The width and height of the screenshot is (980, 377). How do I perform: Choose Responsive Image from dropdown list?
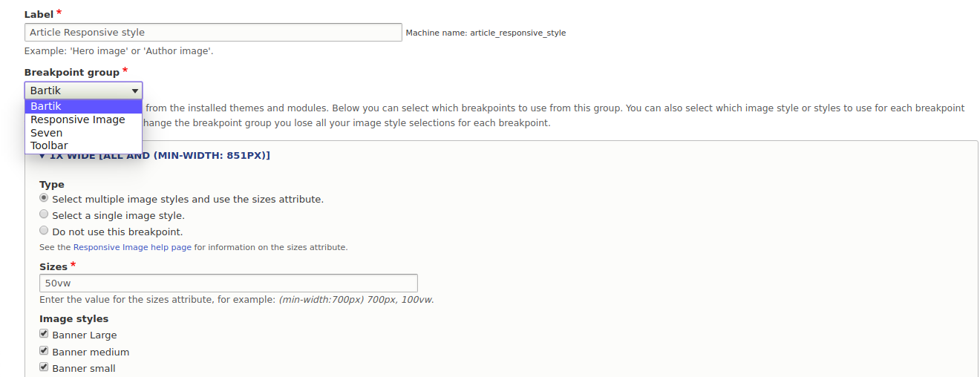[78, 119]
